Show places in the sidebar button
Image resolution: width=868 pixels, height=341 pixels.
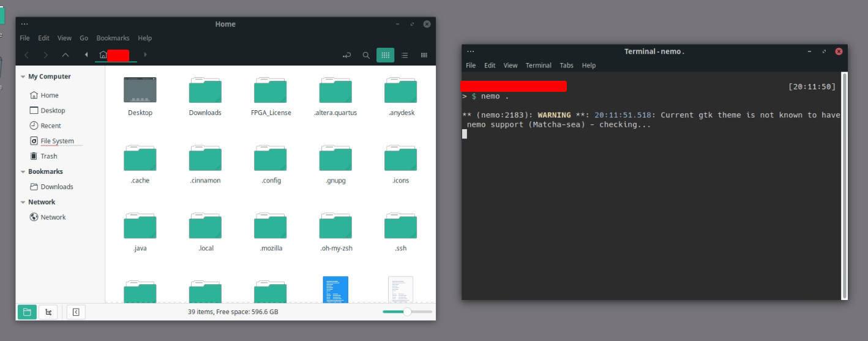point(27,312)
